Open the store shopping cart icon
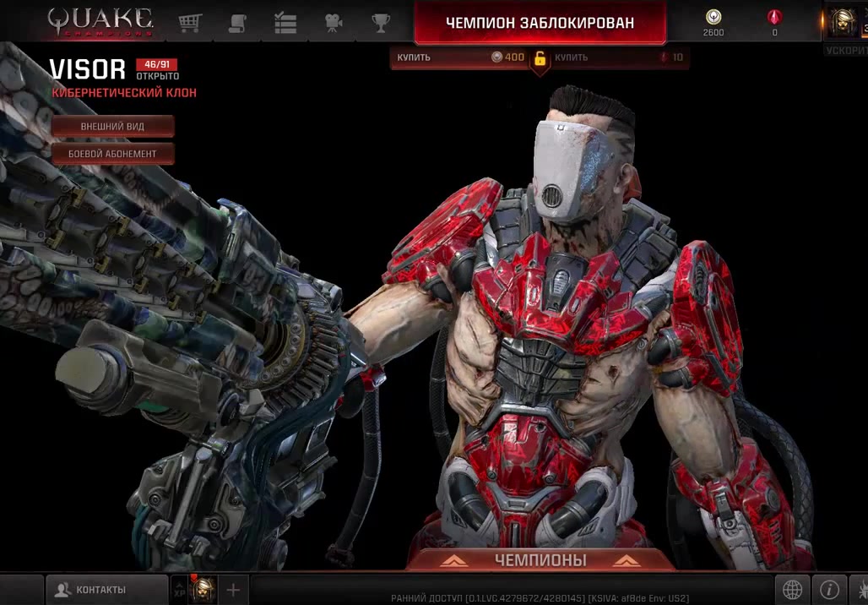This screenshot has height=605, width=868. (190, 23)
